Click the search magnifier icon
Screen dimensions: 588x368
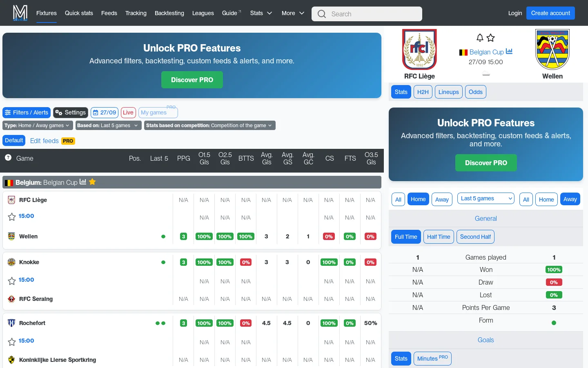point(322,14)
